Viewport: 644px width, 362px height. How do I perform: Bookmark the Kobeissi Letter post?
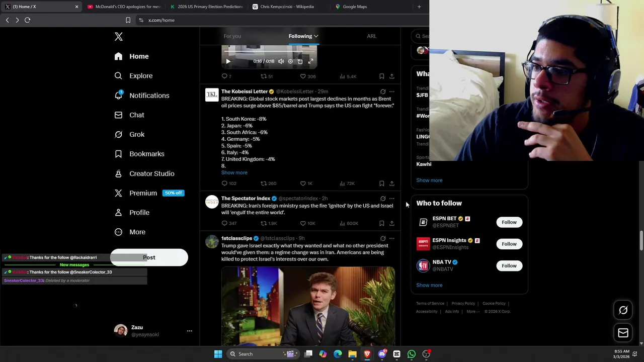(x=382, y=184)
